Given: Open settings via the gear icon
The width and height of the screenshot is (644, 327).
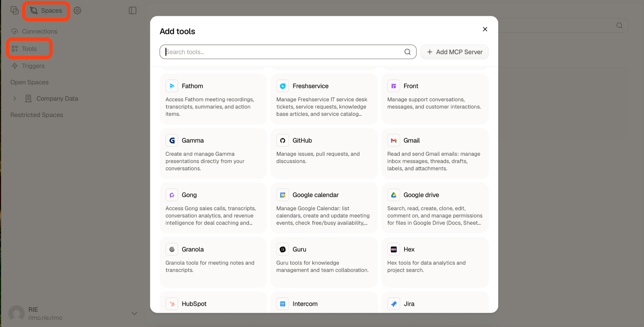Looking at the screenshot, I should tap(77, 10).
